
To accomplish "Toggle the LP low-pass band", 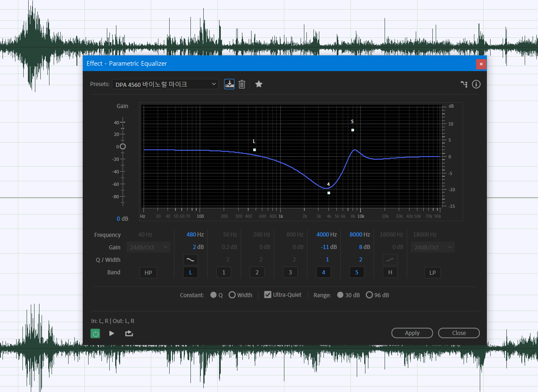I will (x=432, y=273).
